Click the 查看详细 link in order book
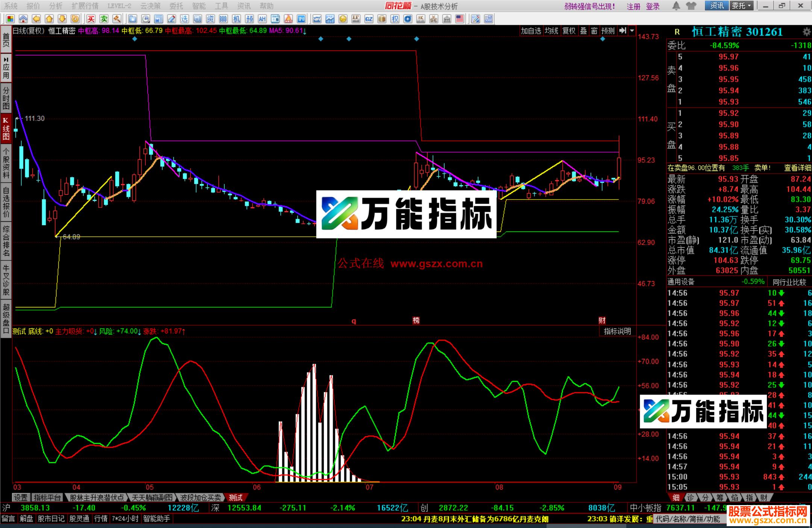 [797, 168]
